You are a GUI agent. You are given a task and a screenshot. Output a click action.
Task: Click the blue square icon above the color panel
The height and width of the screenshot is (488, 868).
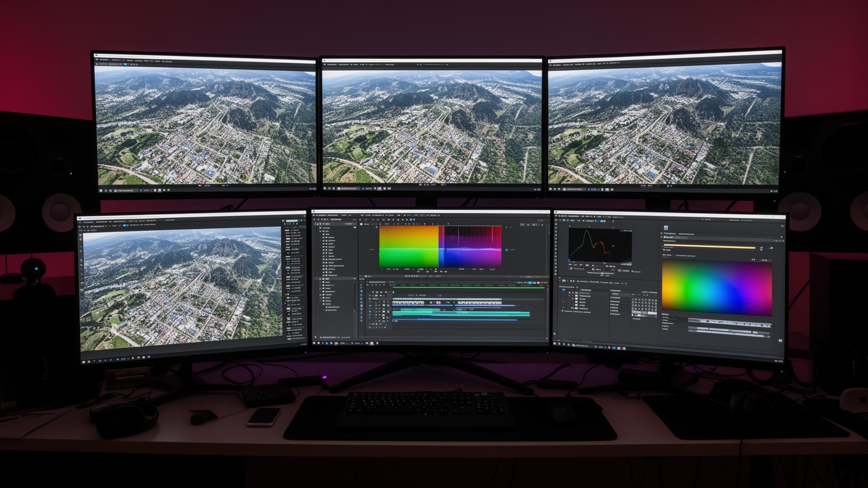(x=666, y=228)
